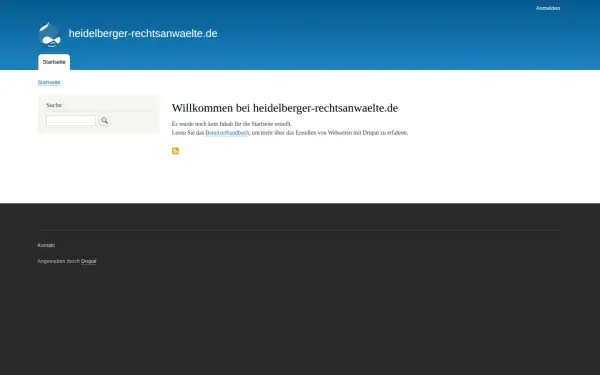600x375 pixels.
Task: Click the Suche block label
Action: [x=54, y=105]
